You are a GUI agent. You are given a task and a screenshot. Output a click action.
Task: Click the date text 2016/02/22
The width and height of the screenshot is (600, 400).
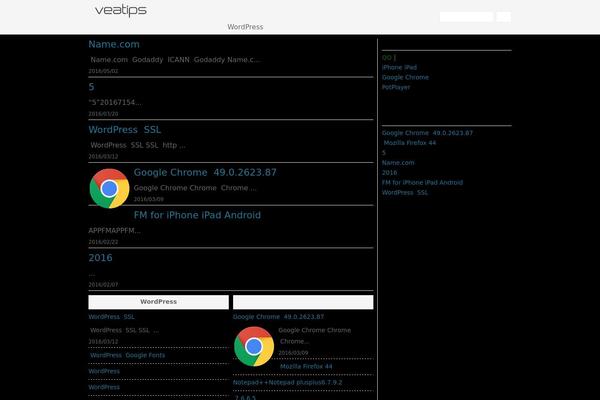pos(103,242)
